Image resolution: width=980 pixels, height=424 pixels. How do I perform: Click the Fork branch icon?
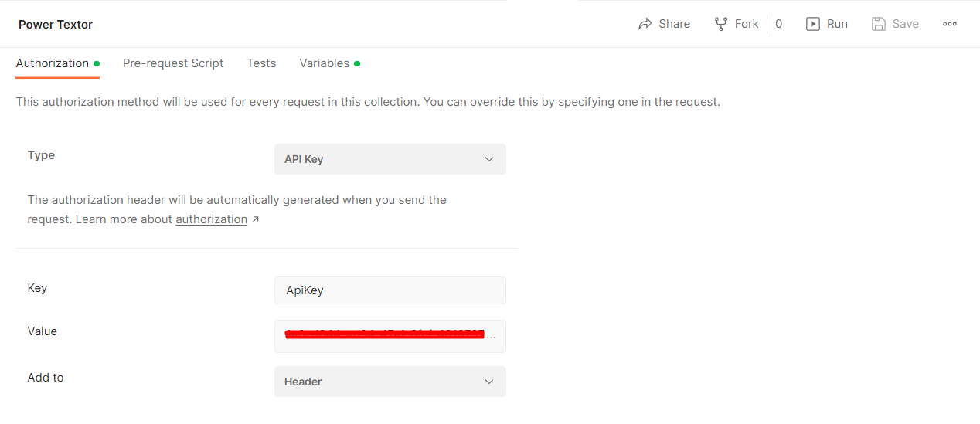[721, 24]
